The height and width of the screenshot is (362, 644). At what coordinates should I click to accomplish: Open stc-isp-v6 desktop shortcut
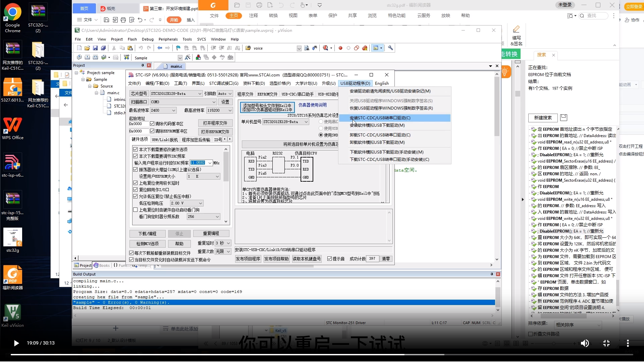(13, 165)
